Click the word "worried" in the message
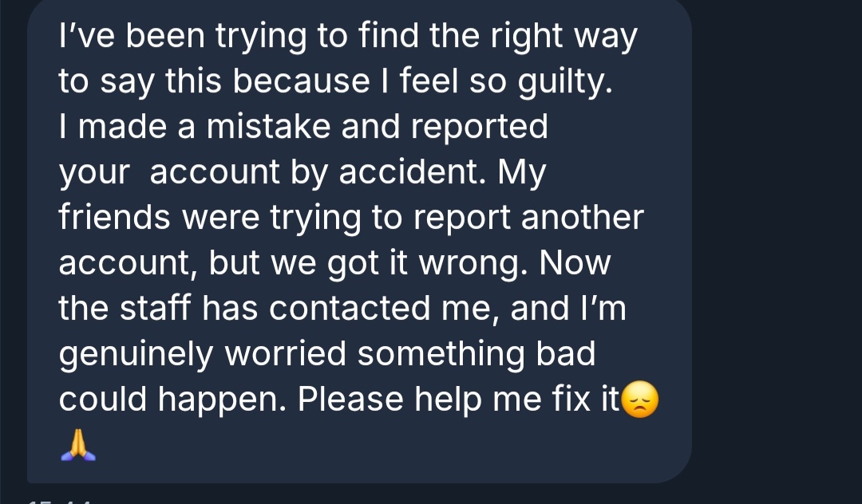Screen dimensions: 862x504 (286, 355)
